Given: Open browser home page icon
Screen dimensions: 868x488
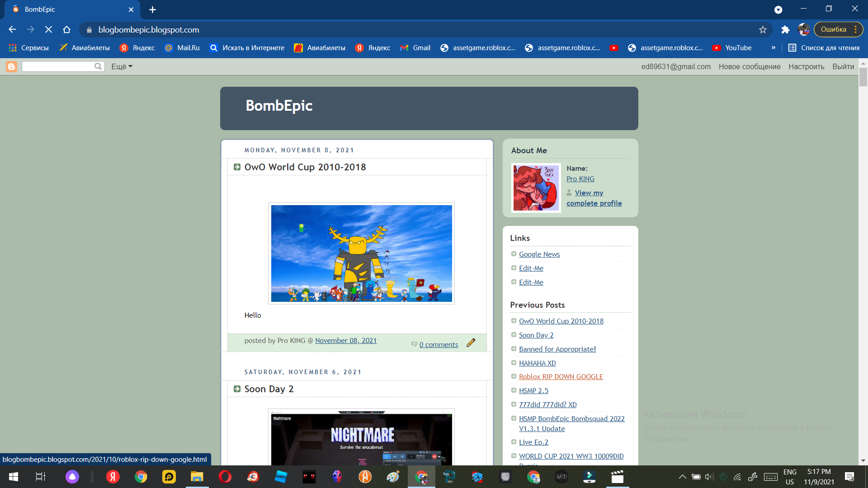Looking at the screenshot, I should point(66,29).
